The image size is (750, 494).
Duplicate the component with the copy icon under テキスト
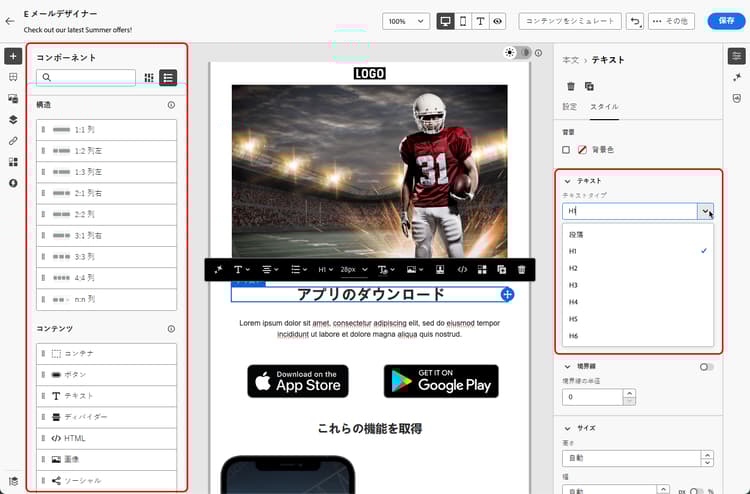pyautogui.click(x=589, y=87)
